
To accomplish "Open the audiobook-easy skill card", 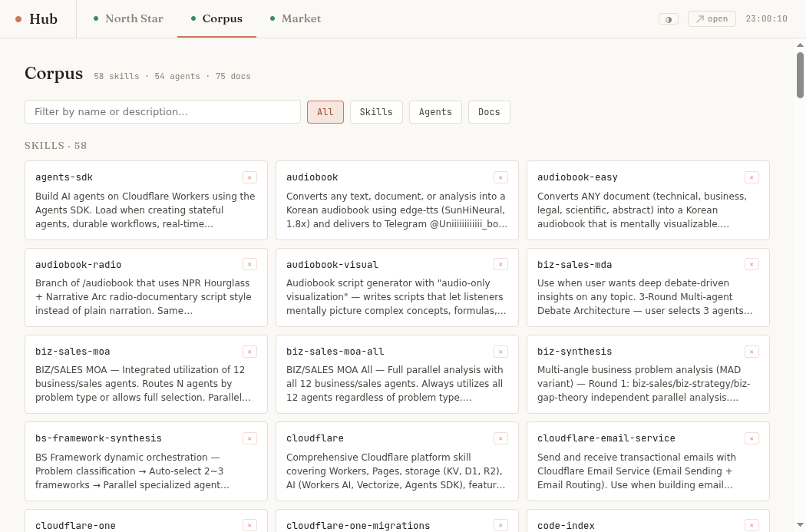I will pos(648,200).
